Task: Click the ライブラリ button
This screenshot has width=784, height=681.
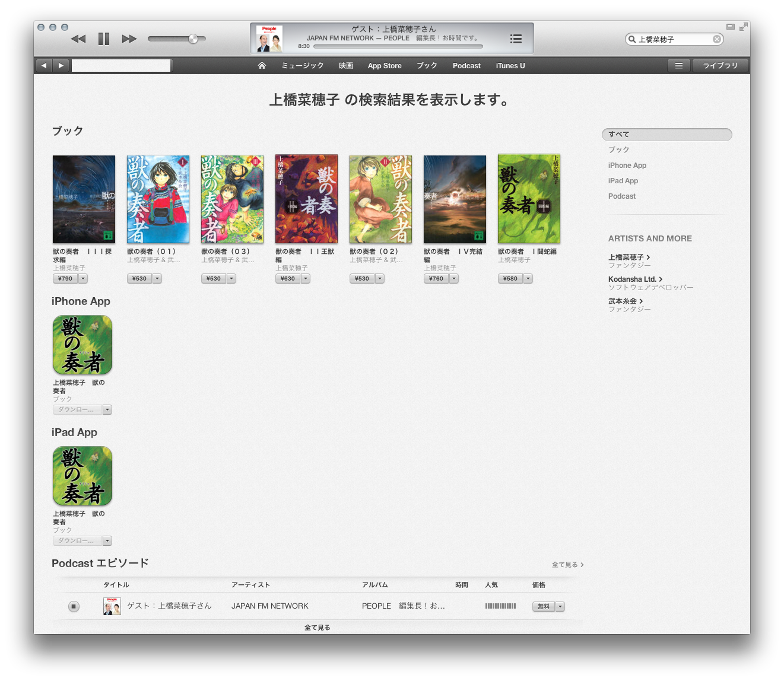Action: (x=720, y=65)
